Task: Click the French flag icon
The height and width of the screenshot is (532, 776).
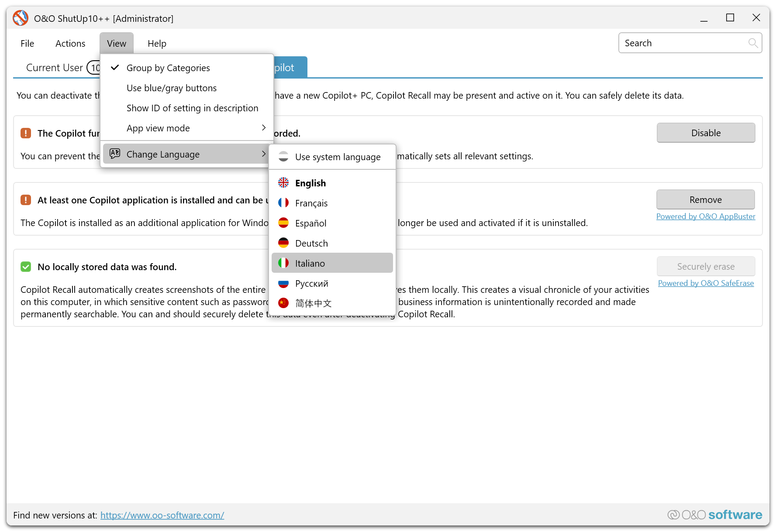Action: point(283,203)
